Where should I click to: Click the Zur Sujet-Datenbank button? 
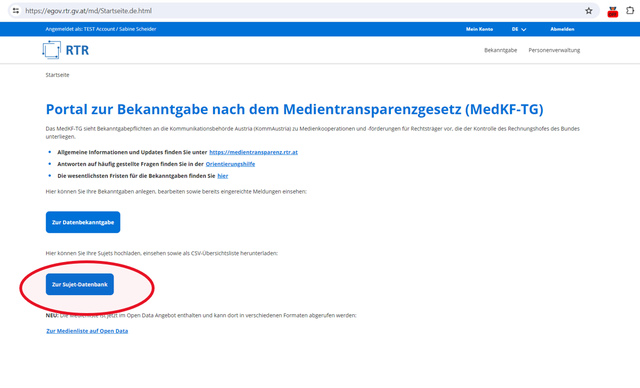pyautogui.click(x=80, y=284)
